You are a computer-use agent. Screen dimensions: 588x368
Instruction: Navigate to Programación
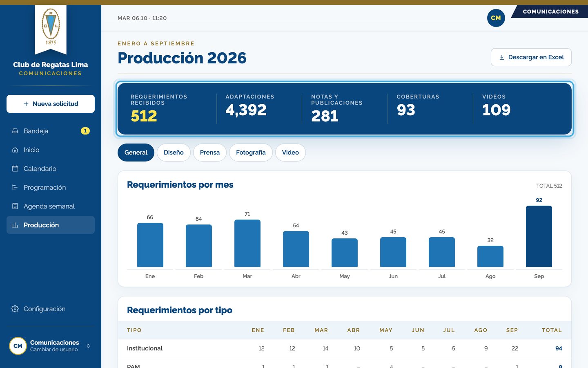coord(51,187)
